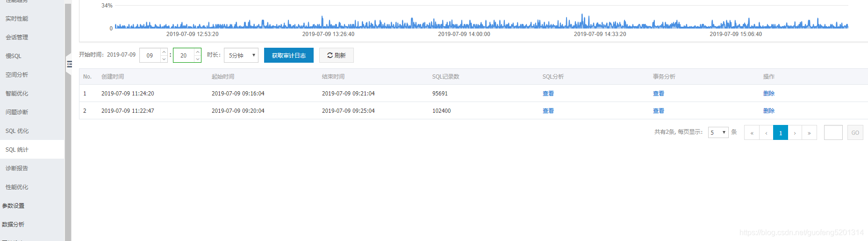Viewport: 868px width, 241px height.
Task: Click the refresh 刷新 button
Action: 337,55
